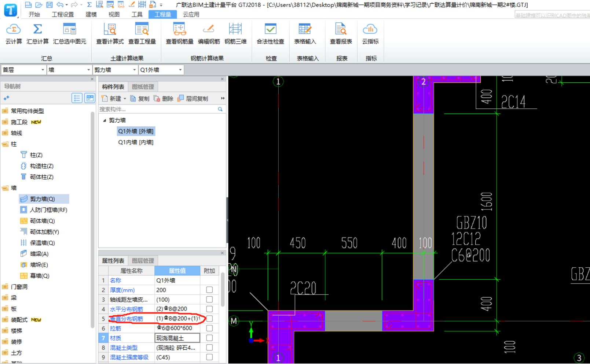Switch to 图纸管理 tab in component panel
This screenshot has width=590, height=364.
[x=143, y=87]
